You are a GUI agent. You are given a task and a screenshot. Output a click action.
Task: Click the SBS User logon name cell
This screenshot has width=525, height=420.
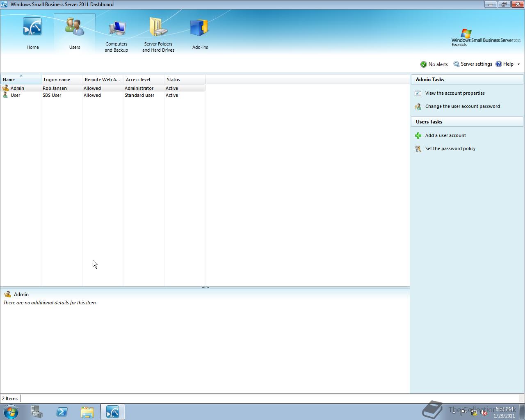tap(52, 95)
